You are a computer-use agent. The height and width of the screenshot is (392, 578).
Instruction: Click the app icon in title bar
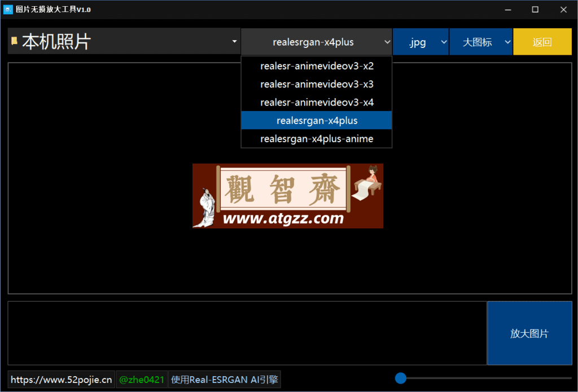[8, 10]
